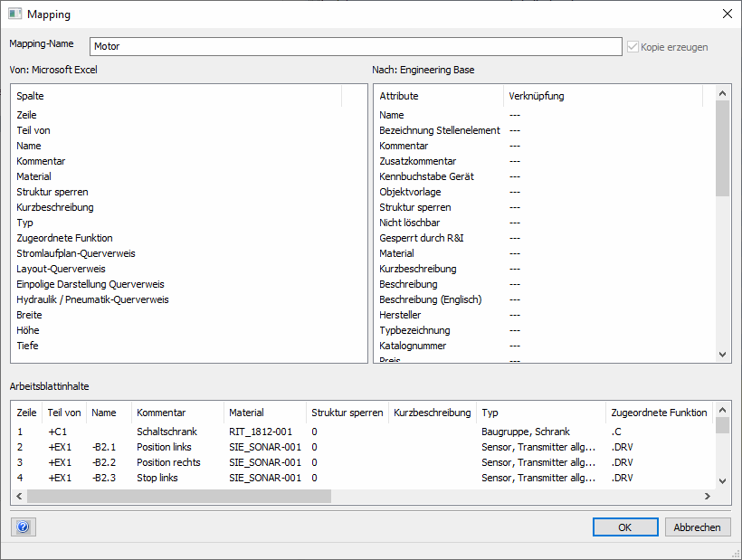This screenshot has width=742, height=560.
Task: Click the Mapping-Name text field
Action: 355,46
